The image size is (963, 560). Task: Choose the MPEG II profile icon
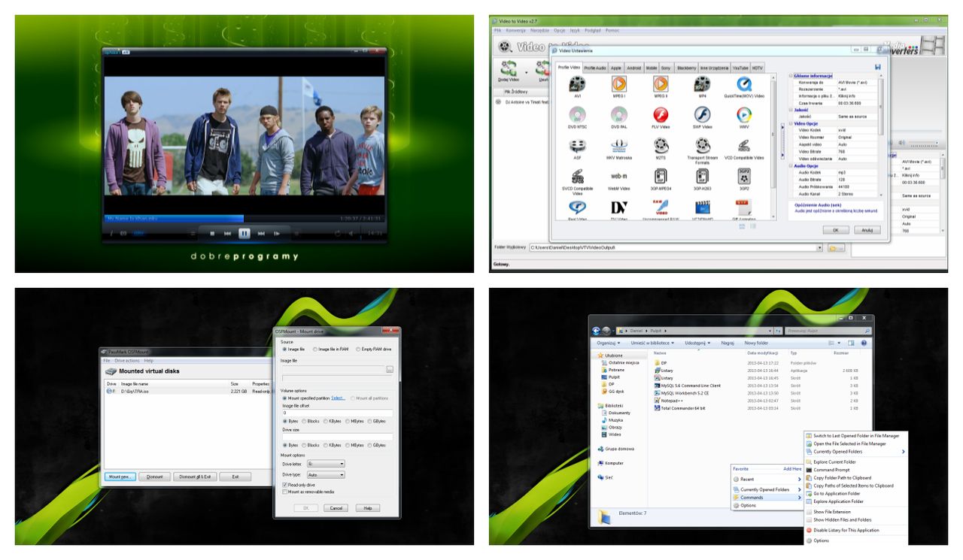pyautogui.click(x=661, y=84)
